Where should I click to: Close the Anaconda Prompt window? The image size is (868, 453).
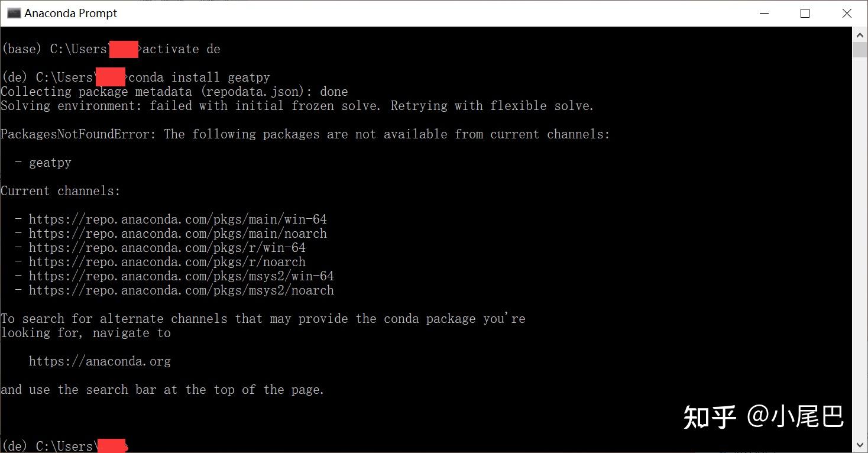point(847,13)
